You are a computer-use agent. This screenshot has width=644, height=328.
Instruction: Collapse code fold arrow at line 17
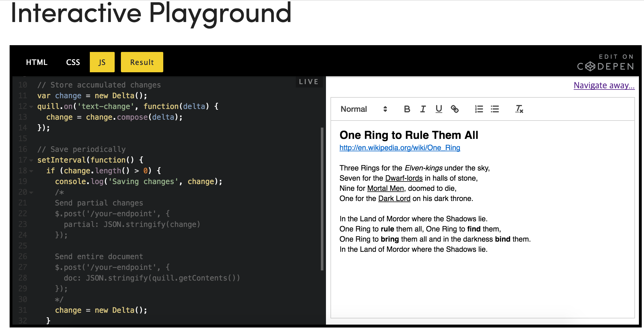point(31,160)
